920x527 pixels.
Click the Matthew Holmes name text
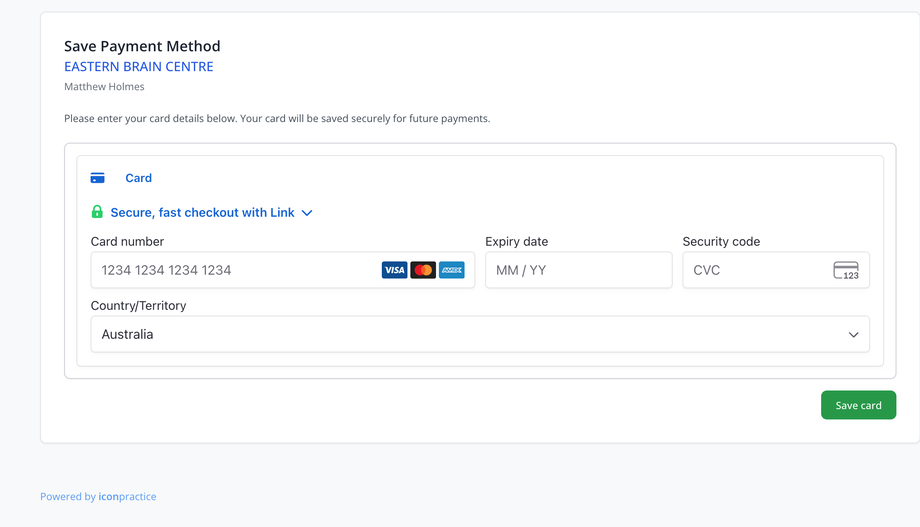click(104, 86)
